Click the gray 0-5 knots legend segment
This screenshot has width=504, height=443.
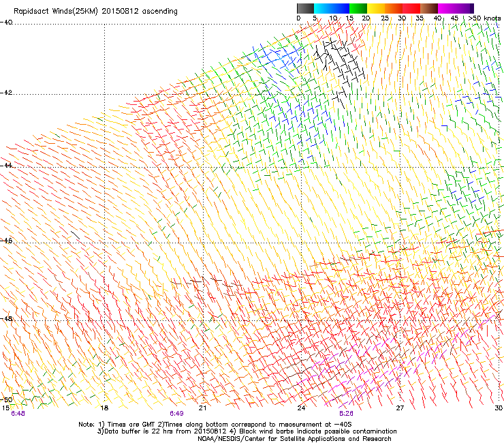pyautogui.click(x=305, y=8)
